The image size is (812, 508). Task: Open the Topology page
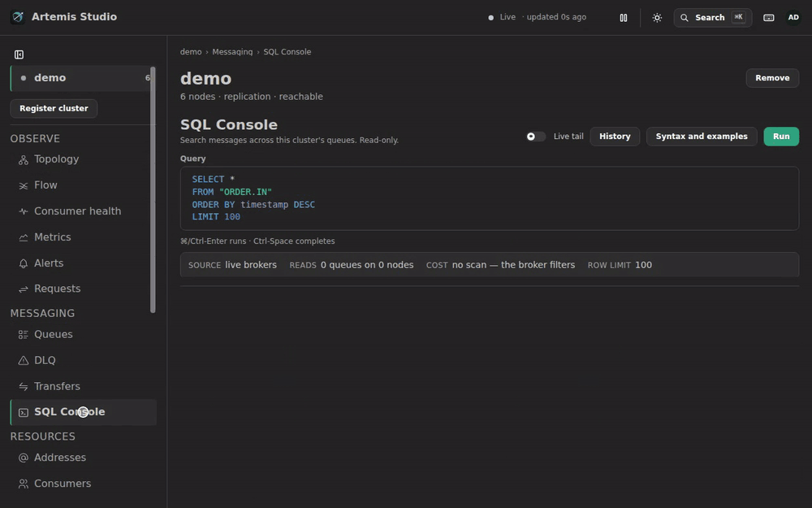tap(83, 159)
